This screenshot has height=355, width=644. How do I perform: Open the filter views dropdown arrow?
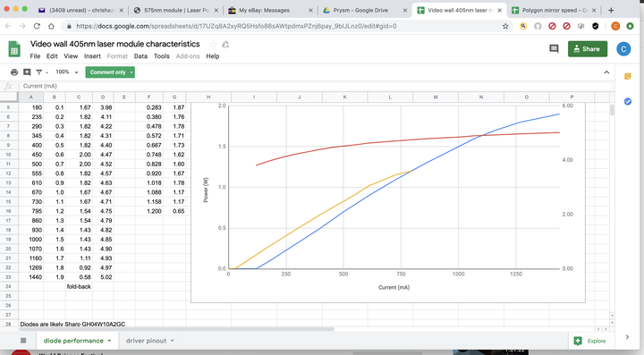47,72
